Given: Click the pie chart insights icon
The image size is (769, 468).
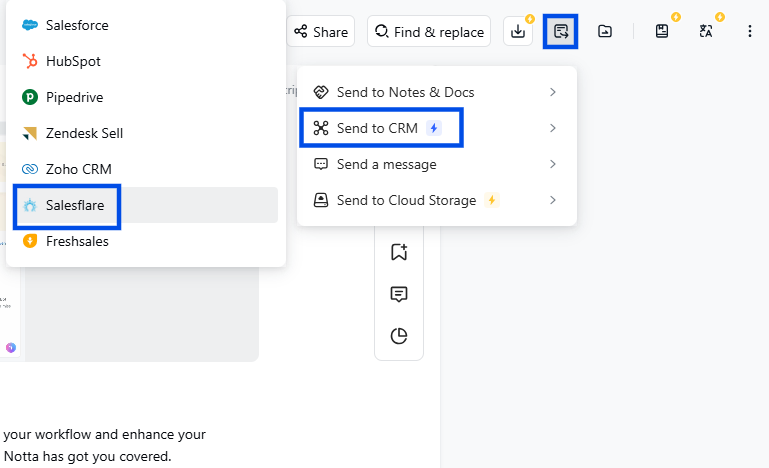Looking at the screenshot, I should (x=399, y=336).
